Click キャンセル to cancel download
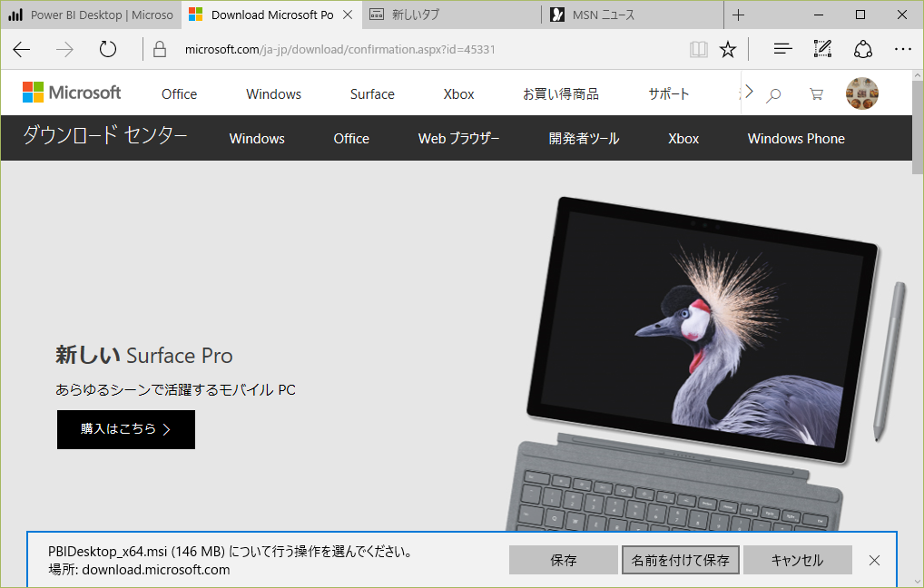 (x=797, y=560)
